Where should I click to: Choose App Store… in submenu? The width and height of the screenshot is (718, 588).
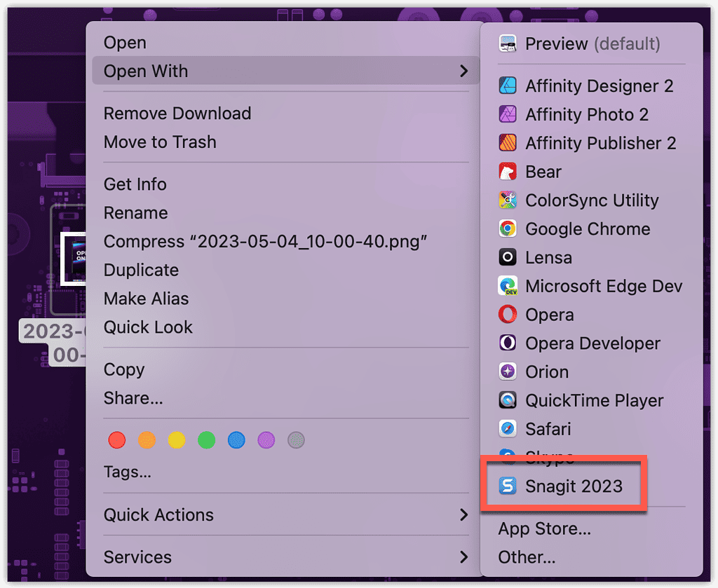pyautogui.click(x=592, y=528)
